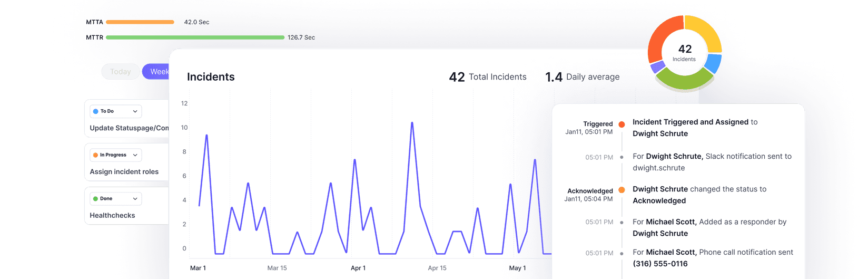
Task: Click the orange In Progress status icon
Action: coord(95,155)
